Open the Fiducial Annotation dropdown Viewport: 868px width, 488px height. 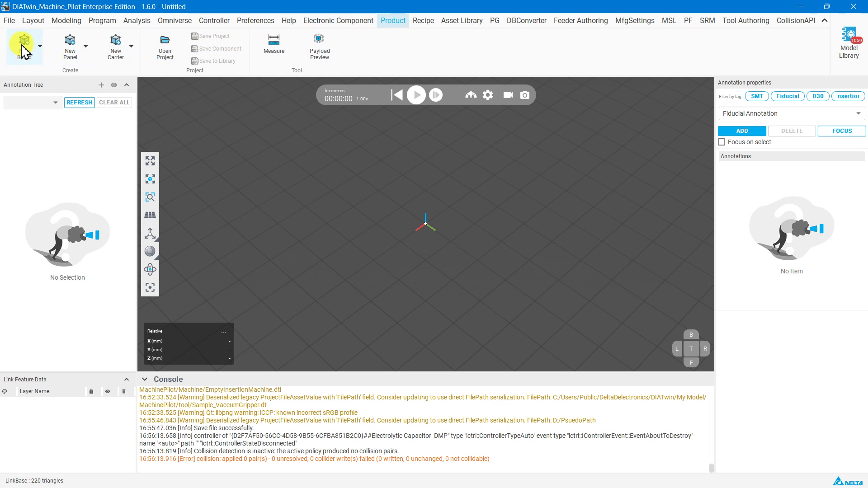click(792, 113)
